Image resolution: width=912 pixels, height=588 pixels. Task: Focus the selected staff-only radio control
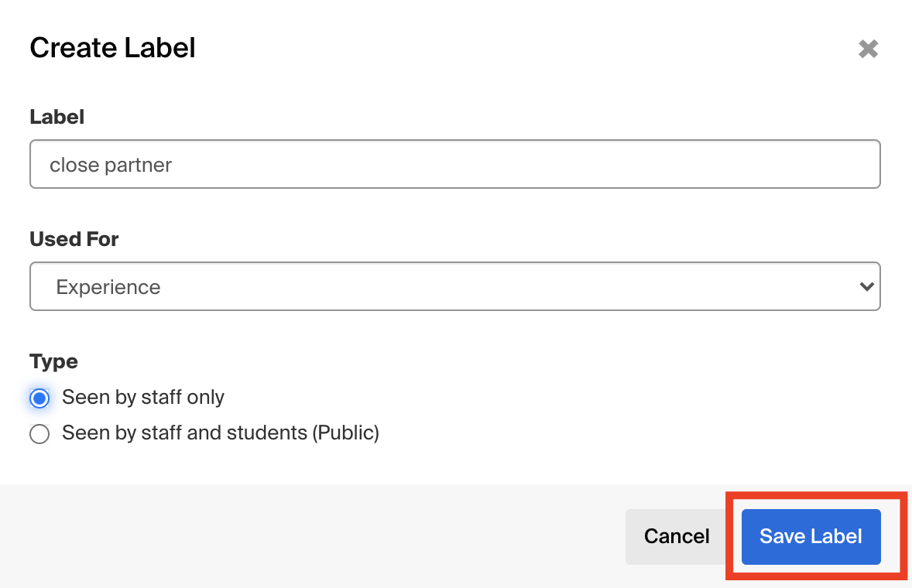tap(39, 398)
